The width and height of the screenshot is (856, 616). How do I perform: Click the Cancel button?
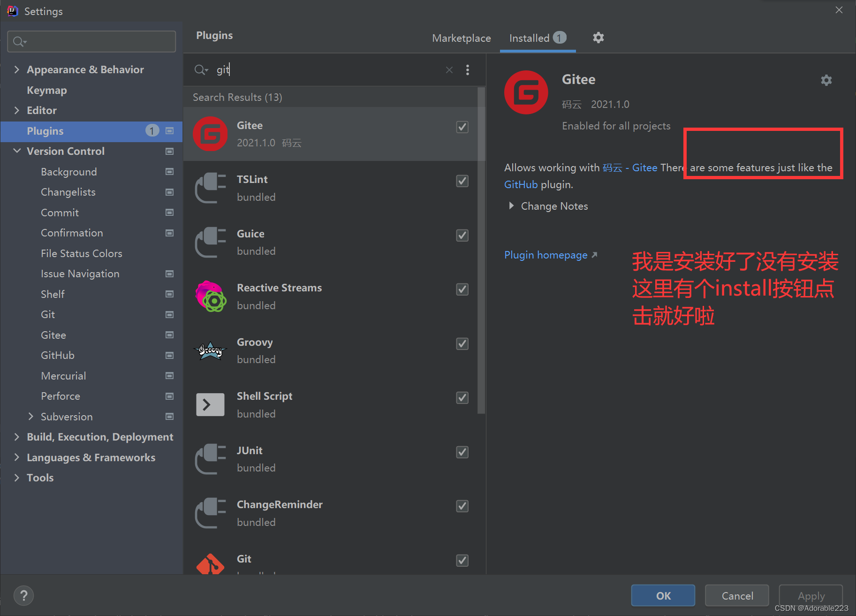(737, 595)
